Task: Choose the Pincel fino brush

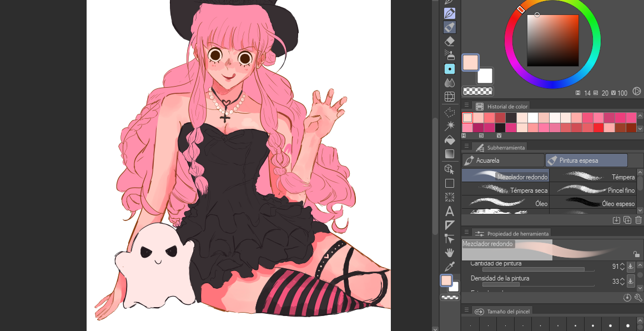Action: pos(593,189)
